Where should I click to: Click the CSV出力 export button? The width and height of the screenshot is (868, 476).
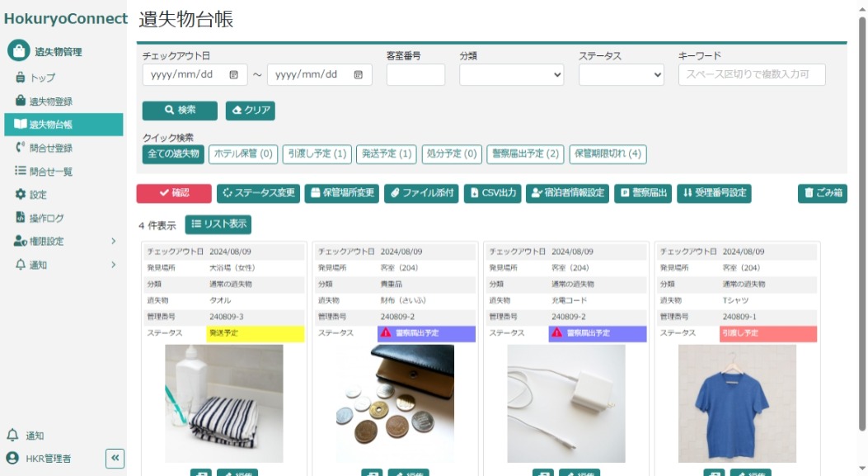point(492,193)
